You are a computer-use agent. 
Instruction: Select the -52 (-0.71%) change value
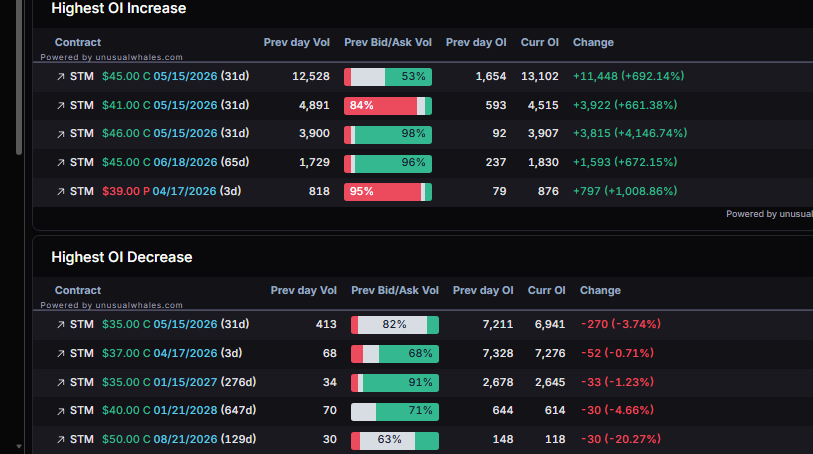pyautogui.click(x=617, y=353)
